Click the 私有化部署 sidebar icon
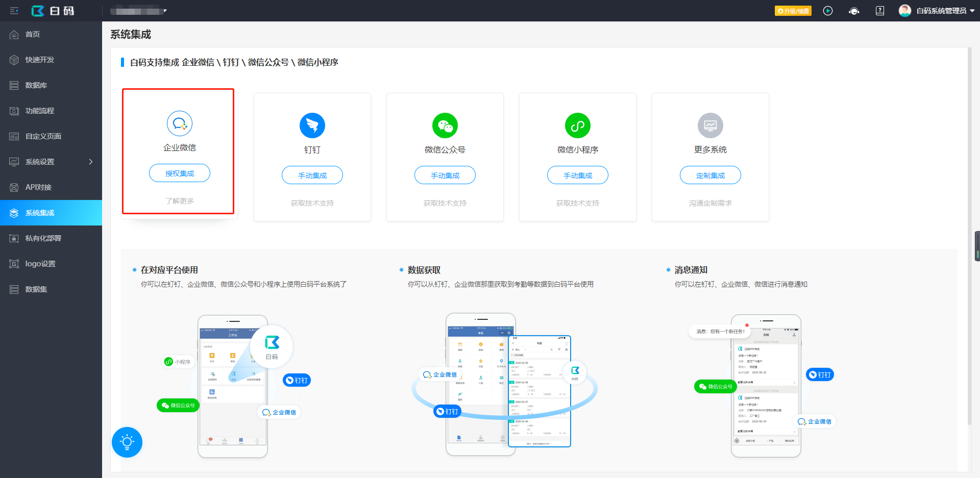The width and height of the screenshot is (980, 478). [x=14, y=238]
